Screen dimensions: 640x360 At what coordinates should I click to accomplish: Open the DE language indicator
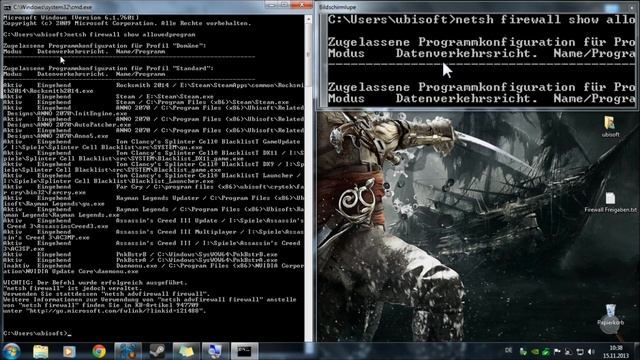[509, 351]
